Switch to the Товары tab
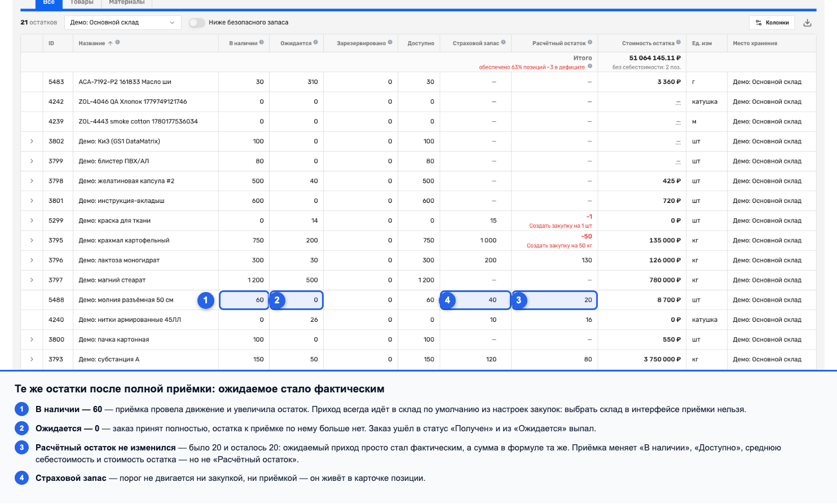This screenshot has width=837, height=504. click(x=82, y=2)
